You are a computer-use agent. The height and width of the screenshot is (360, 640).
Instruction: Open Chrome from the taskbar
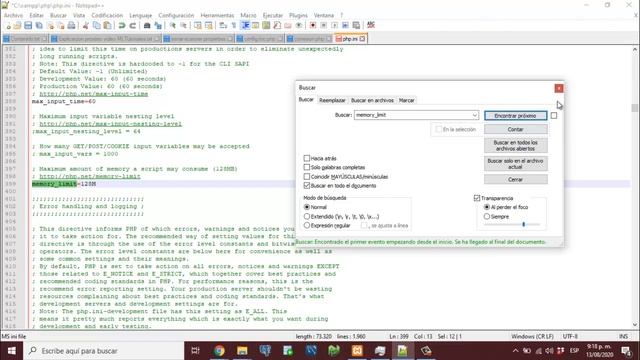tap(219, 351)
